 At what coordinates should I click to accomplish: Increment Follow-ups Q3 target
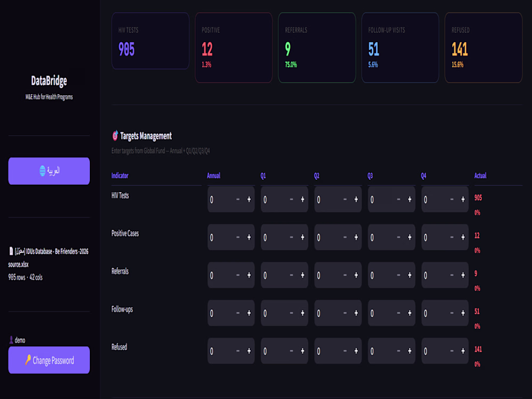tap(410, 313)
